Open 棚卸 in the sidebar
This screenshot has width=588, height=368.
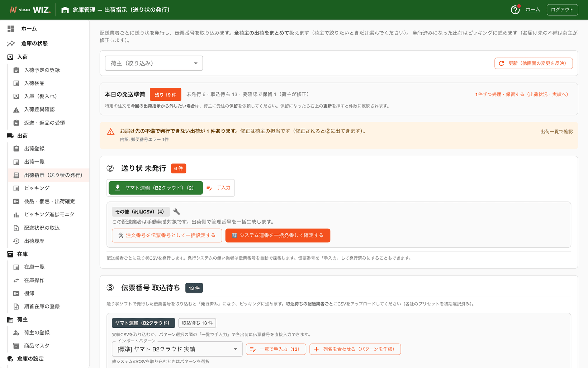pyautogui.click(x=29, y=293)
